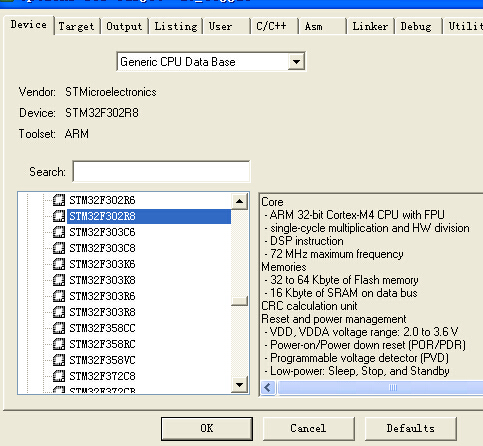
Task: Click description pane horizontal scrollbar thumb
Action: point(380,387)
